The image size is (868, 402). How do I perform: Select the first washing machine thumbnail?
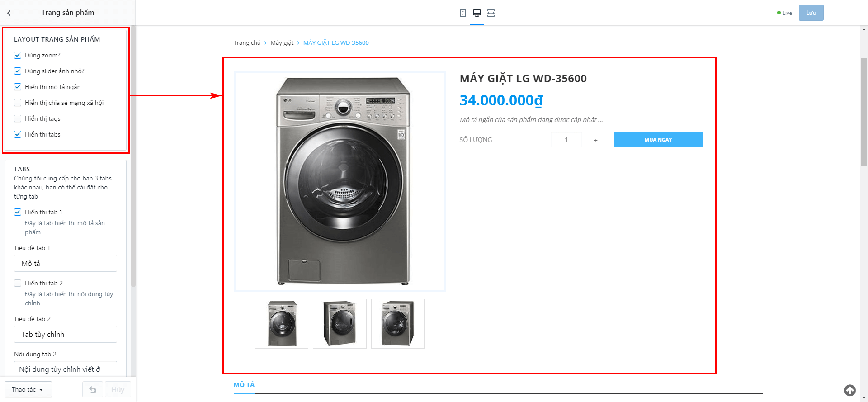[282, 324]
